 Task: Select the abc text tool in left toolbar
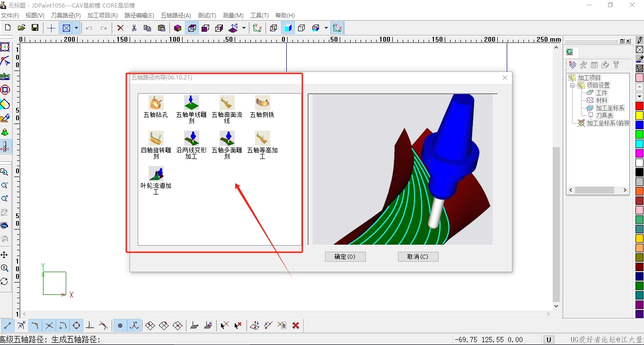(5, 76)
